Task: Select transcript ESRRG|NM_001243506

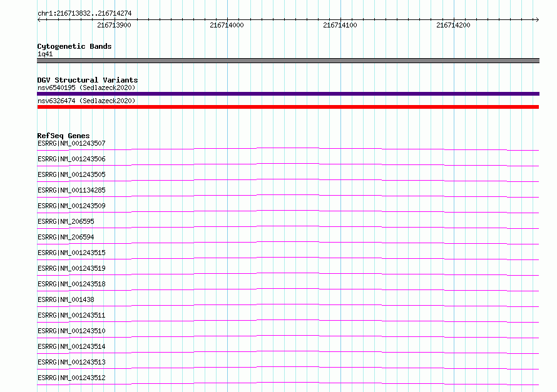Action: click(71, 159)
